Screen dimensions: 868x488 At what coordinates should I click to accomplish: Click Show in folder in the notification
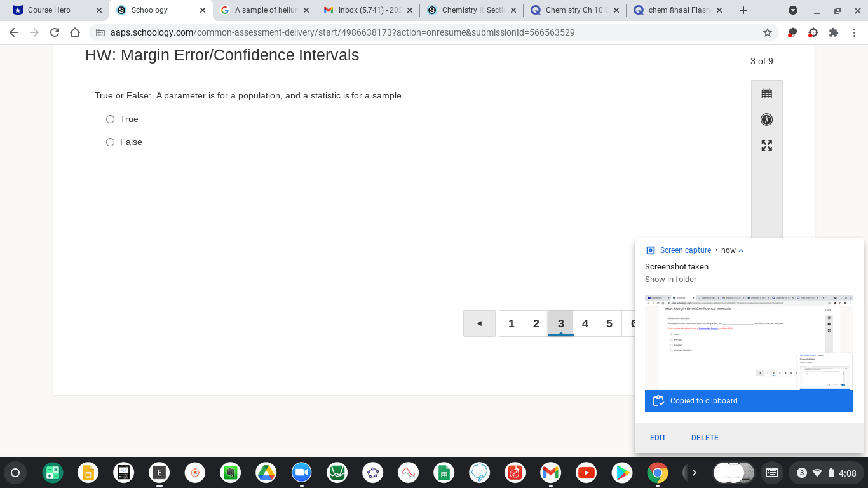click(670, 279)
